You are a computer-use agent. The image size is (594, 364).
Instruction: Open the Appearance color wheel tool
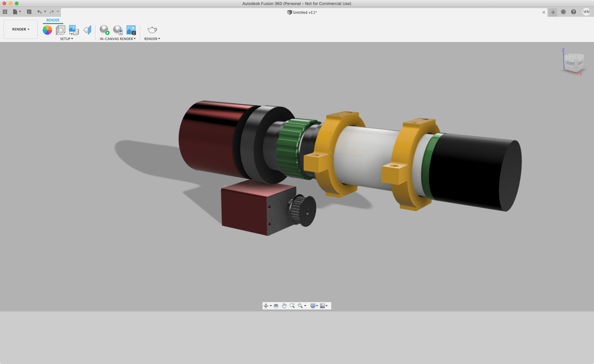point(47,30)
